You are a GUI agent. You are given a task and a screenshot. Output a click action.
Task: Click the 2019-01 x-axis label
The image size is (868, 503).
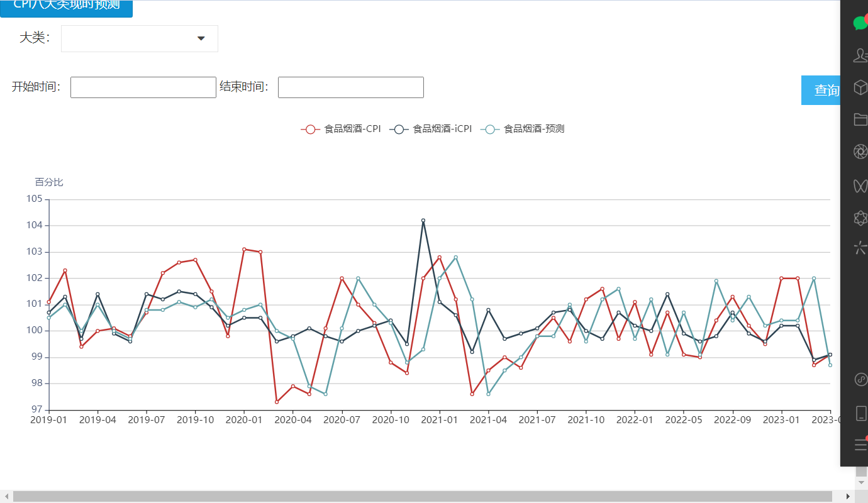click(x=48, y=419)
